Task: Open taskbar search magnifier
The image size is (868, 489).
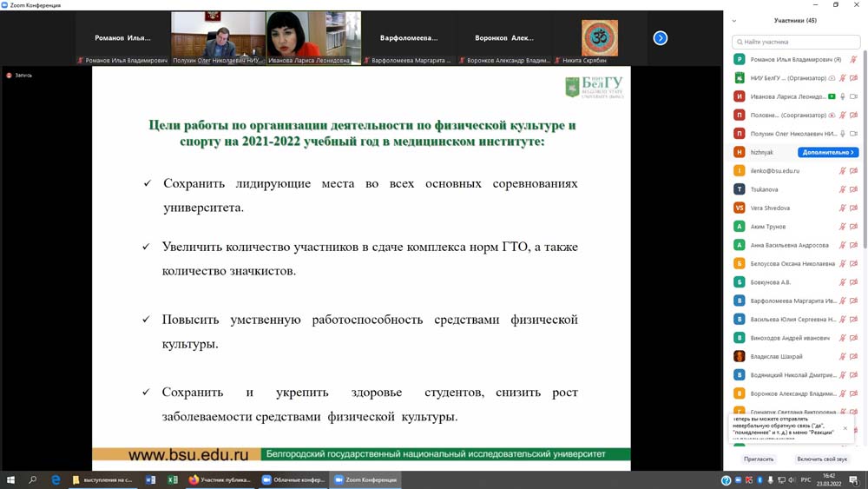Action: [33, 479]
